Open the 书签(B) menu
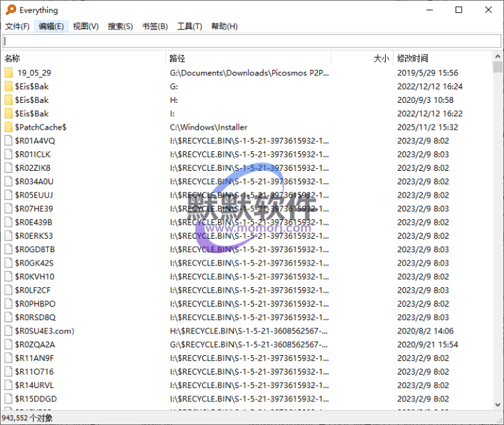 pos(155,26)
